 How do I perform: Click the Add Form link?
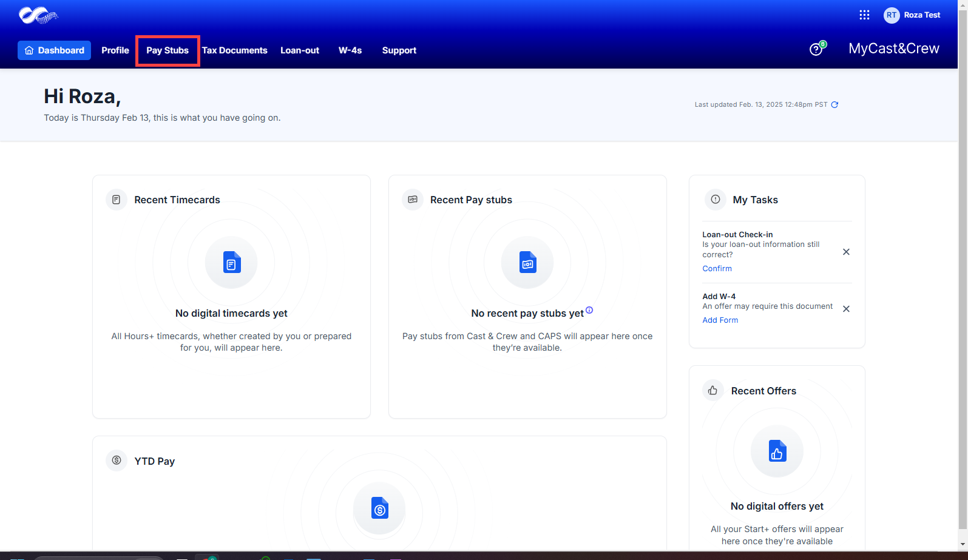click(x=720, y=320)
